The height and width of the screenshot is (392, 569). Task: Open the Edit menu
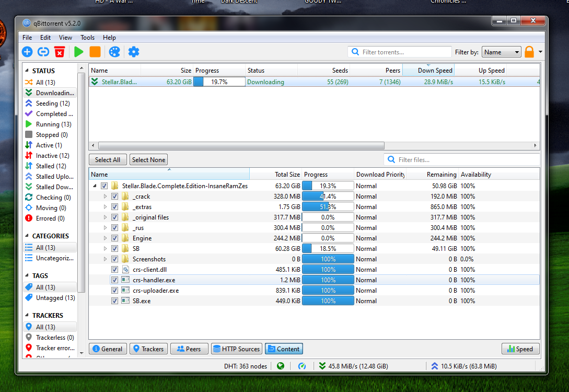(x=45, y=38)
